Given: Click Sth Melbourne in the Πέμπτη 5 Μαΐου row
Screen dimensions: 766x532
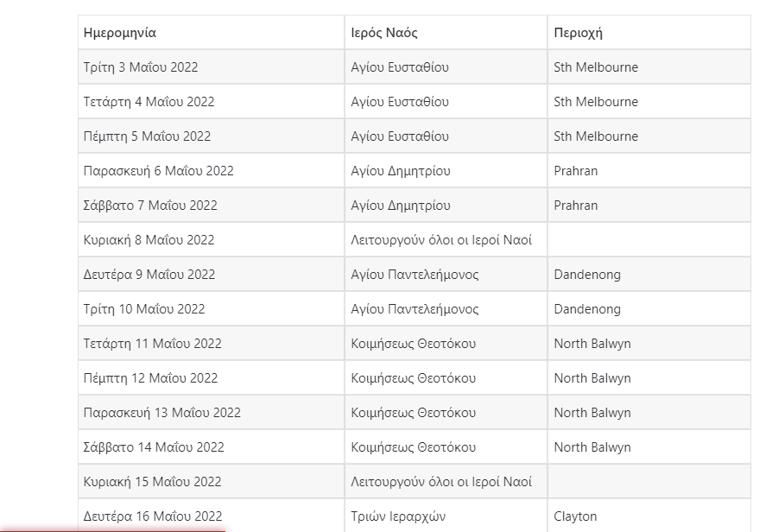Looking at the screenshot, I should click(596, 136).
